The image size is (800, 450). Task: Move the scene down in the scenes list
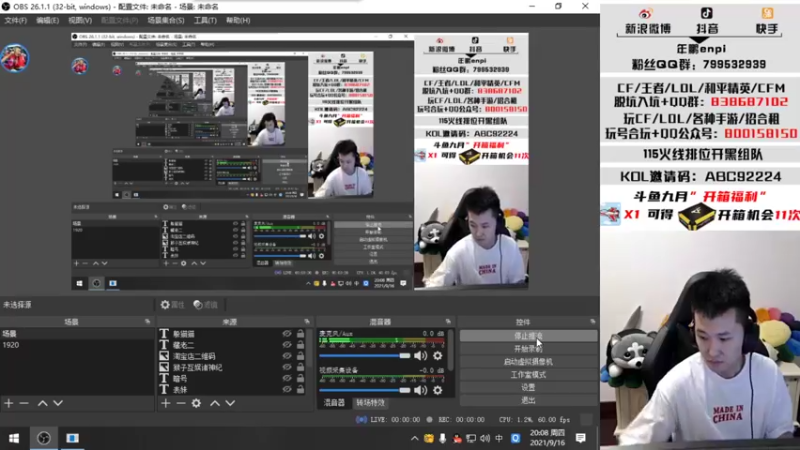[x=58, y=403]
